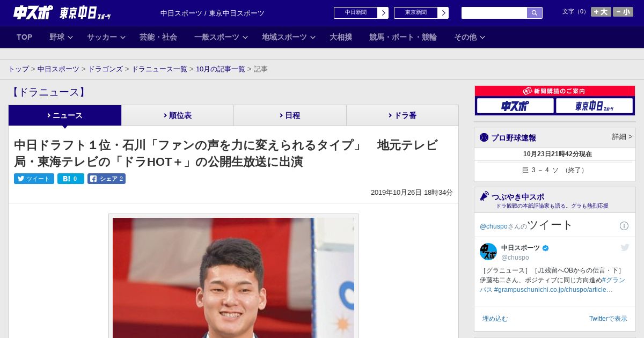Click the Twitter bird icon in tweet
The image size is (644, 338).
click(625, 247)
